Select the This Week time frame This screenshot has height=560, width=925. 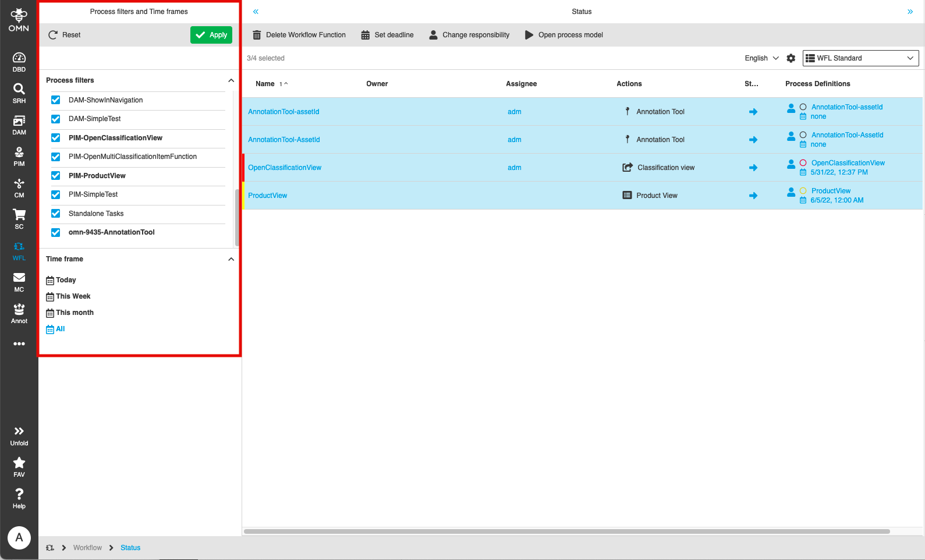(68, 296)
